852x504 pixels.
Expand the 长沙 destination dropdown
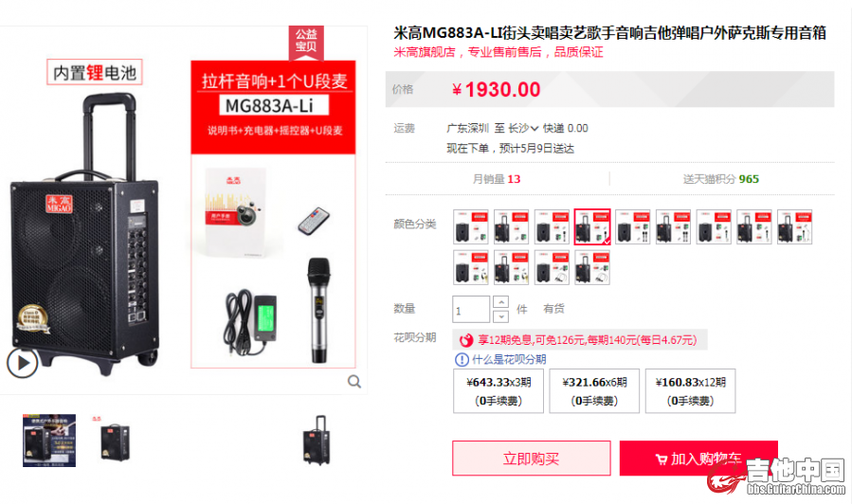tap(523, 128)
